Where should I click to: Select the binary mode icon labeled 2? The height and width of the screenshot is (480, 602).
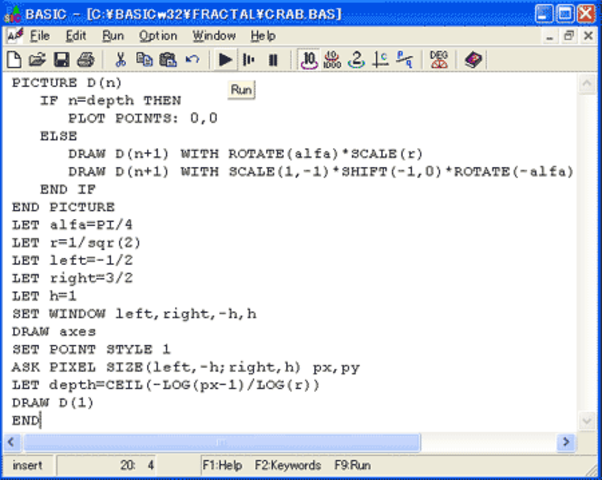click(x=357, y=60)
